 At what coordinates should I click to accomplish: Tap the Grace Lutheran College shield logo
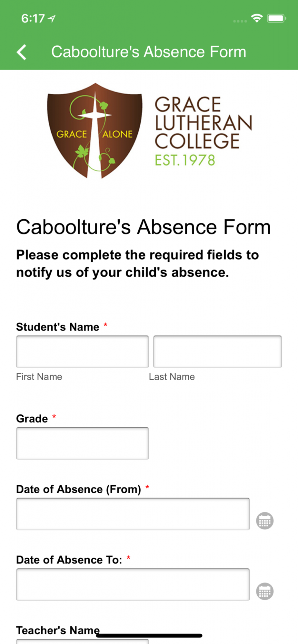coord(95,131)
